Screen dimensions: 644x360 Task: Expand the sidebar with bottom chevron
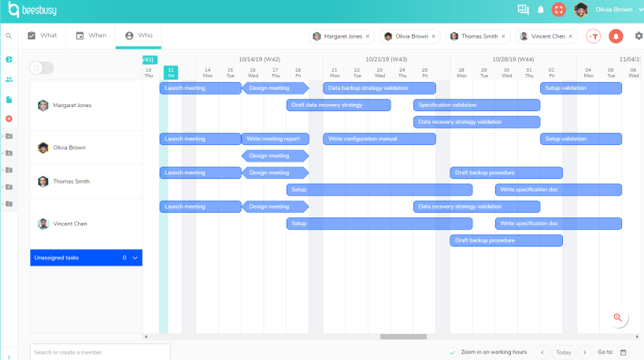9,357
